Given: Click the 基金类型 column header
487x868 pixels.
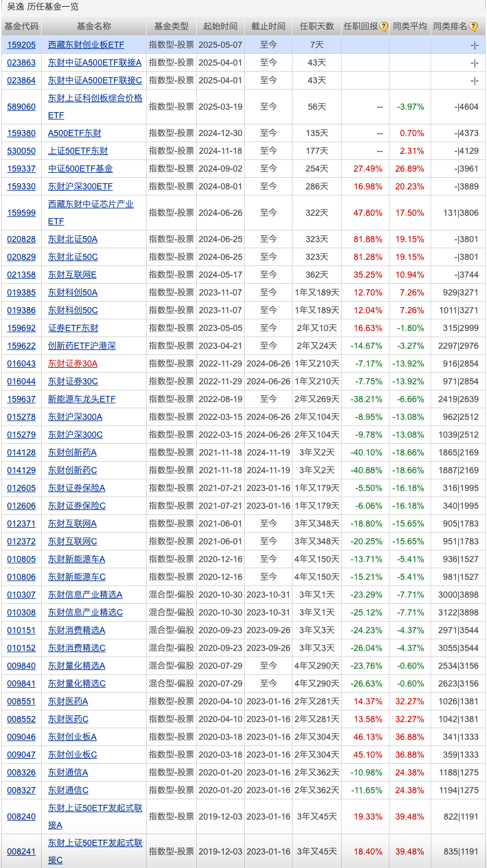Looking at the screenshot, I should pos(171,26).
